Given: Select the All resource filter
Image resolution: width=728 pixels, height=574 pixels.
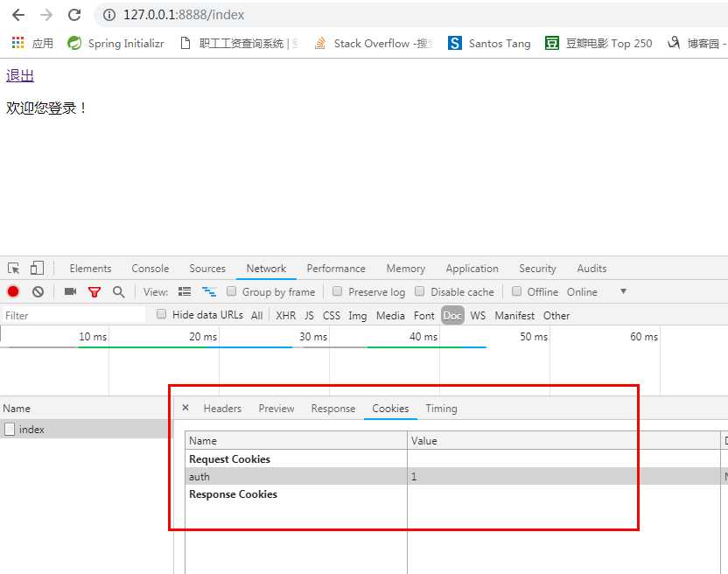Looking at the screenshot, I should pos(256,315).
